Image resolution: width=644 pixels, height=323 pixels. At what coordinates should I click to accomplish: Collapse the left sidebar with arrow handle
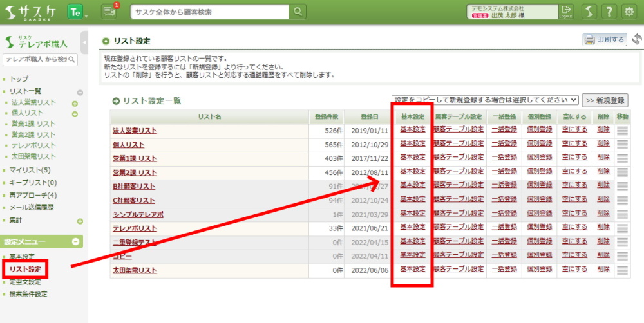click(x=84, y=43)
